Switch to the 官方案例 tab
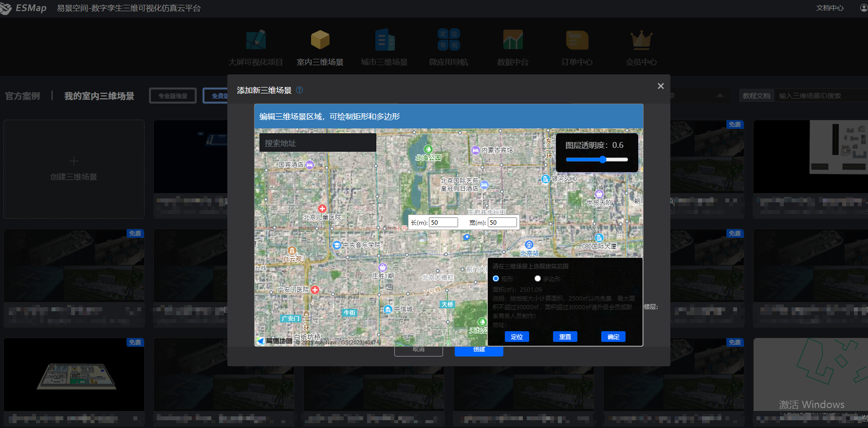Image resolution: width=868 pixels, height=428 pixels. tap(22, 96)
